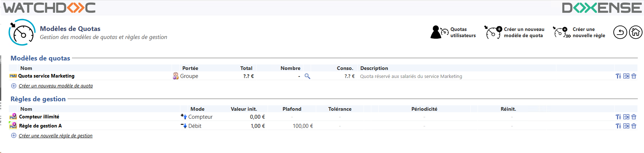Edit settings of Quota service Marketing
This screenshot has height=153, width=644.
618,76
